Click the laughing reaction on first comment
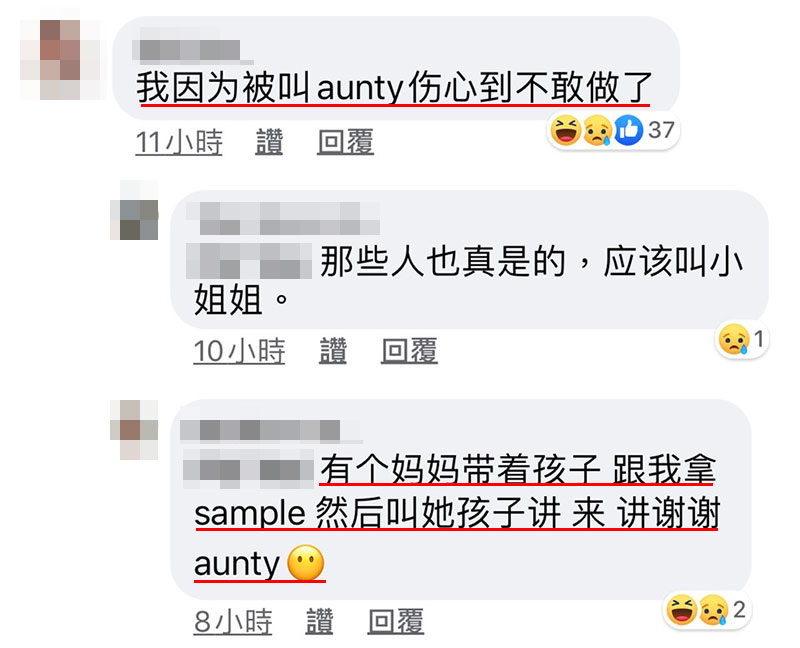 tap(565, 131)
